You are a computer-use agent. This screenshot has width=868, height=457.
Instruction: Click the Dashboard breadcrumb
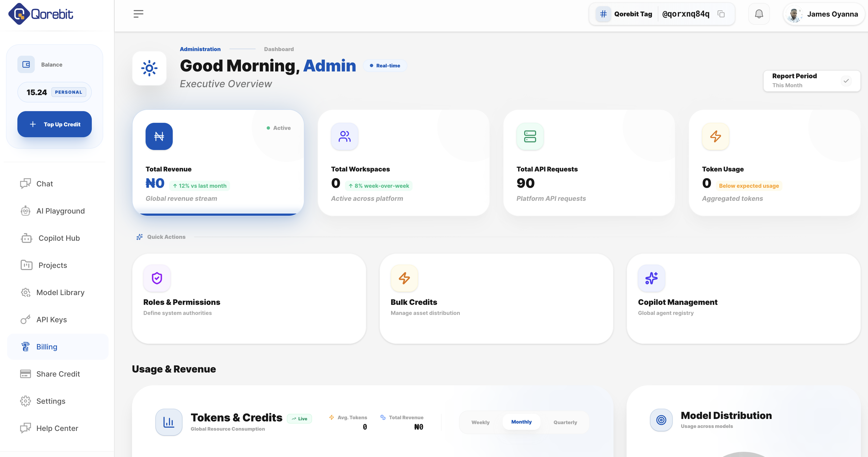tap(279, 49)
